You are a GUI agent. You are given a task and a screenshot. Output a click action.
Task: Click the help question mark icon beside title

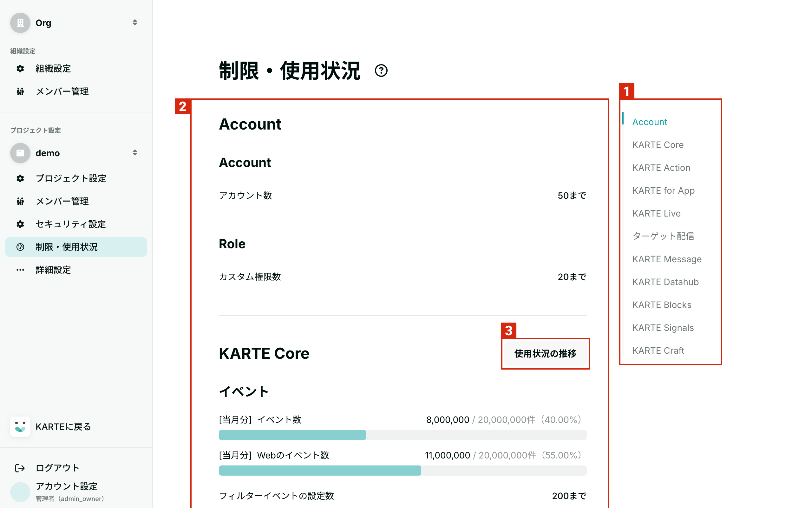[x=381, y=70]
